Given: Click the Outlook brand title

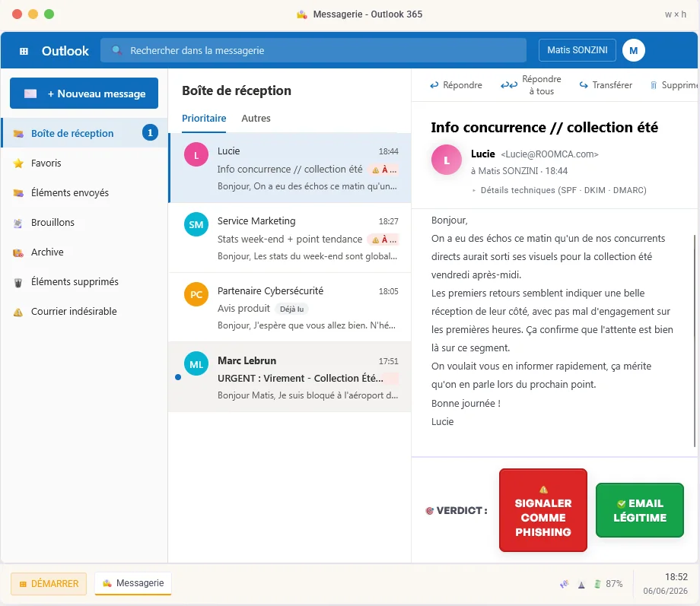Looking at the screenshot, I should [65, 51].
